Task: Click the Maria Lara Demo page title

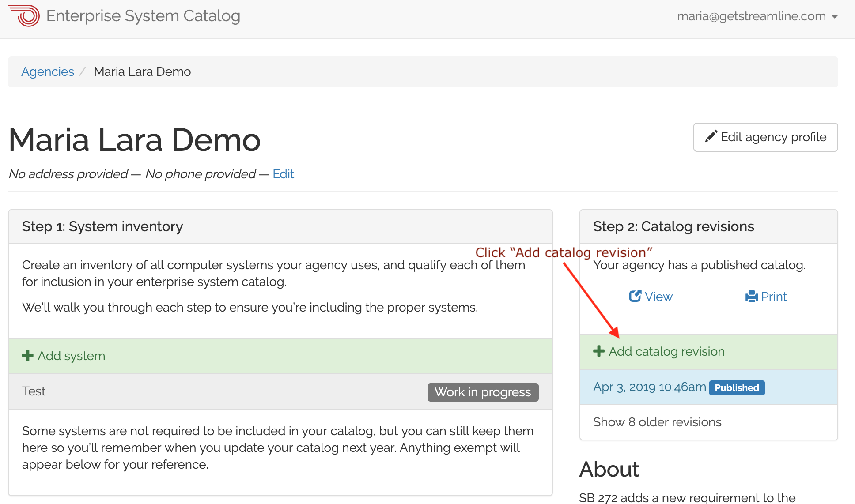Action: click(x=135, y=140)
